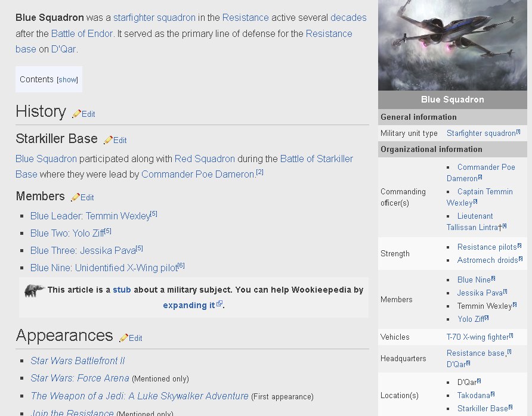Screen dimensions: 532x416
Task: Click the pencil icon beside Members heading
Action: 75,197
